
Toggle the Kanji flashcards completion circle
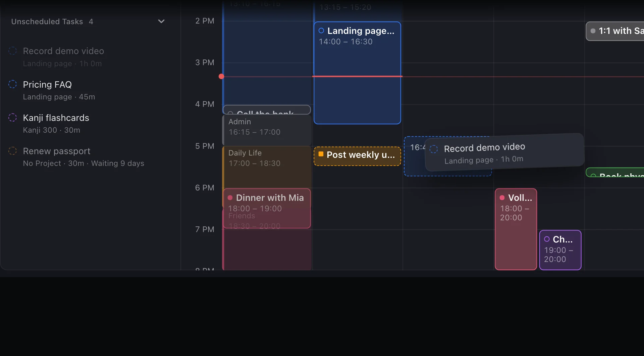point(12,118)
